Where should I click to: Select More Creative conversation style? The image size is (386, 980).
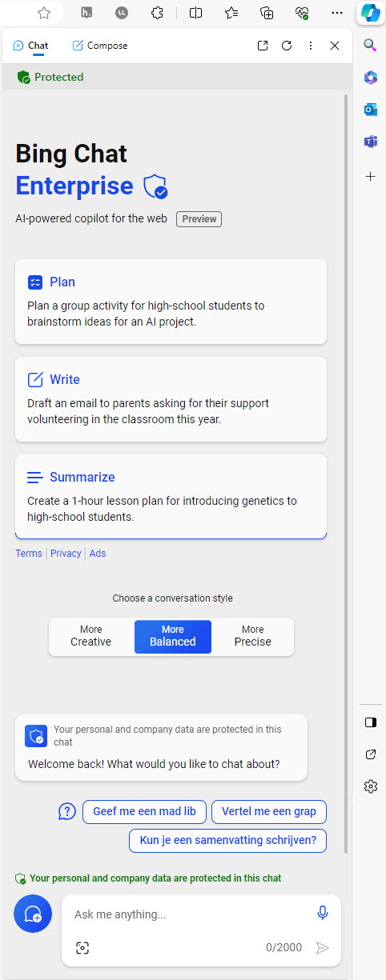point(91,636)
